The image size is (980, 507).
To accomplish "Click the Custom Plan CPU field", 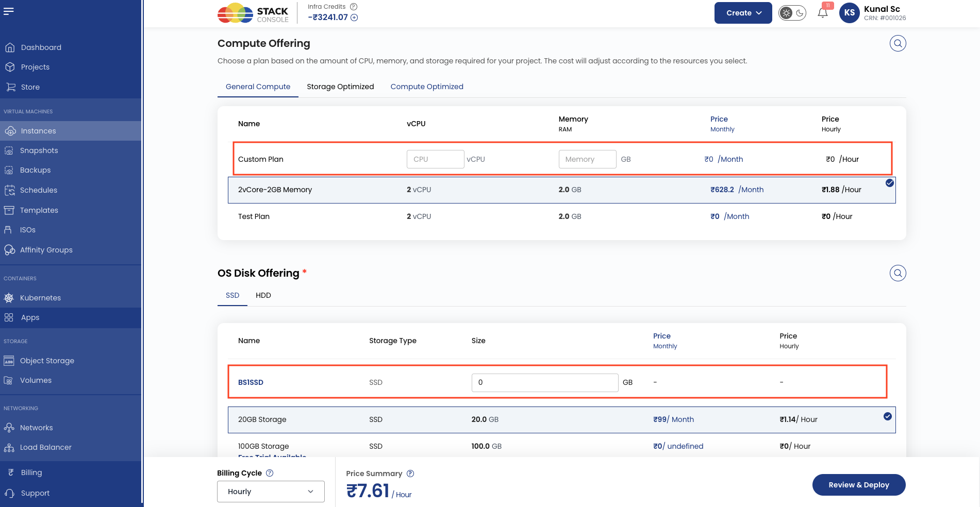I will coord(435,159).
